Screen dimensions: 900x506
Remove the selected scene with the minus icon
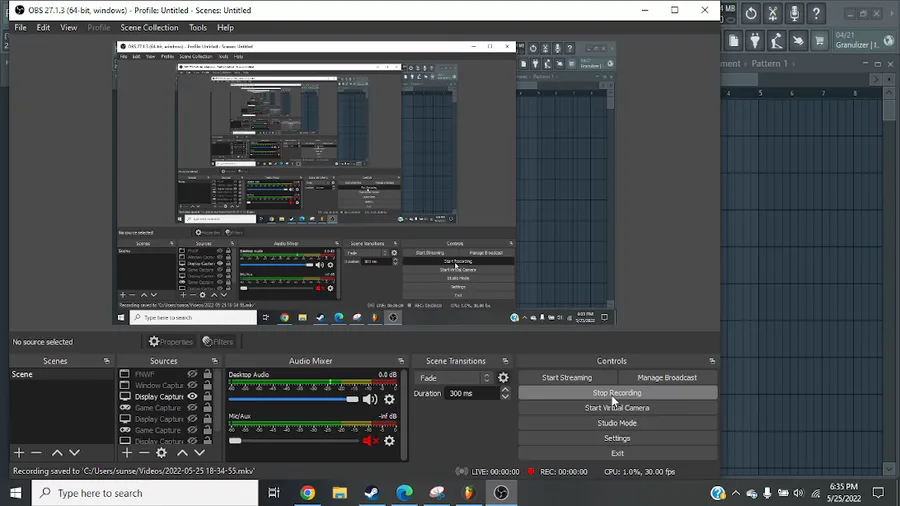click(36, 453)
